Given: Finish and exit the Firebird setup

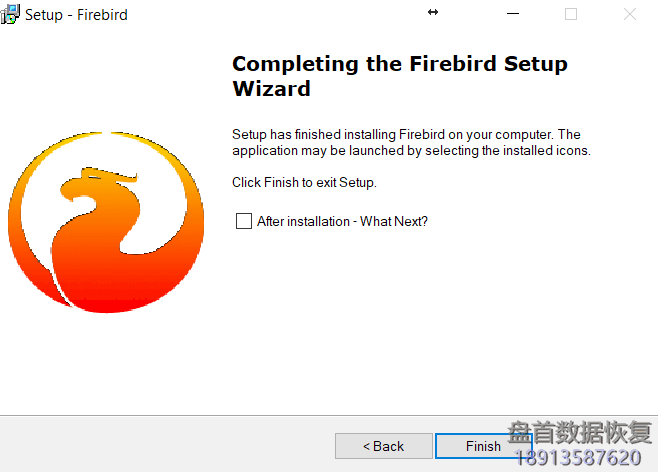Looking at the screenshot, I should click(x=483, y=446).
